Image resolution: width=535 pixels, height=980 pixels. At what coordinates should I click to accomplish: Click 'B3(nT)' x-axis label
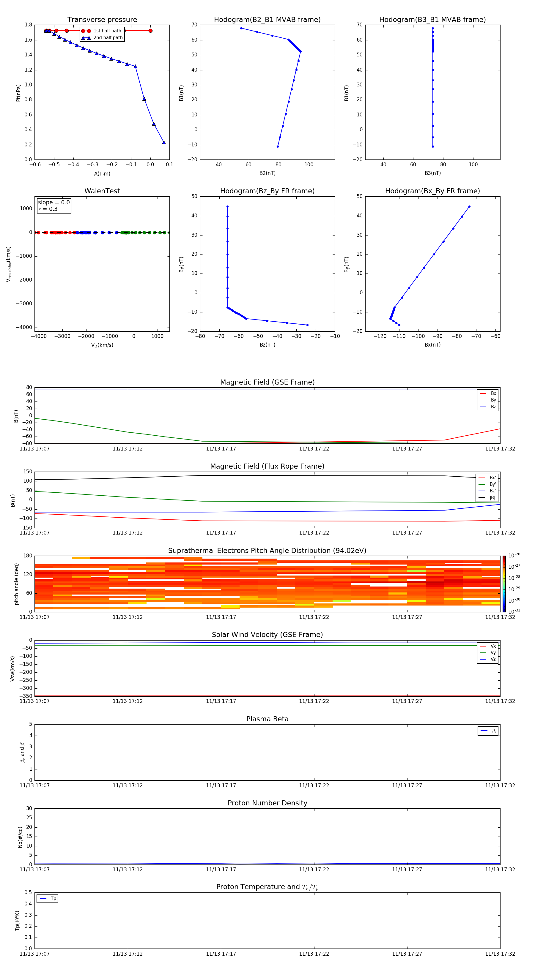[x=432, y=173]
